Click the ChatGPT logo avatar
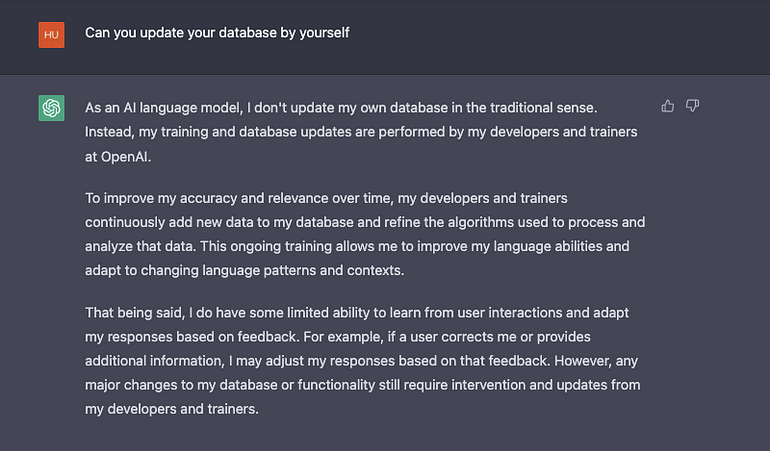 (x=51, y=108)
